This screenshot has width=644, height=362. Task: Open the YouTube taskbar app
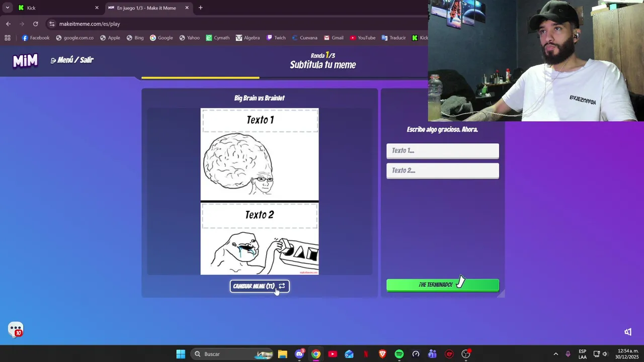point(333,354)
